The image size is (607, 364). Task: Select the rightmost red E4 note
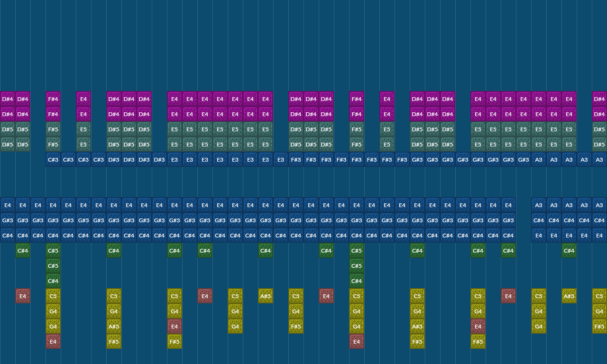click(x=508, y=296)
